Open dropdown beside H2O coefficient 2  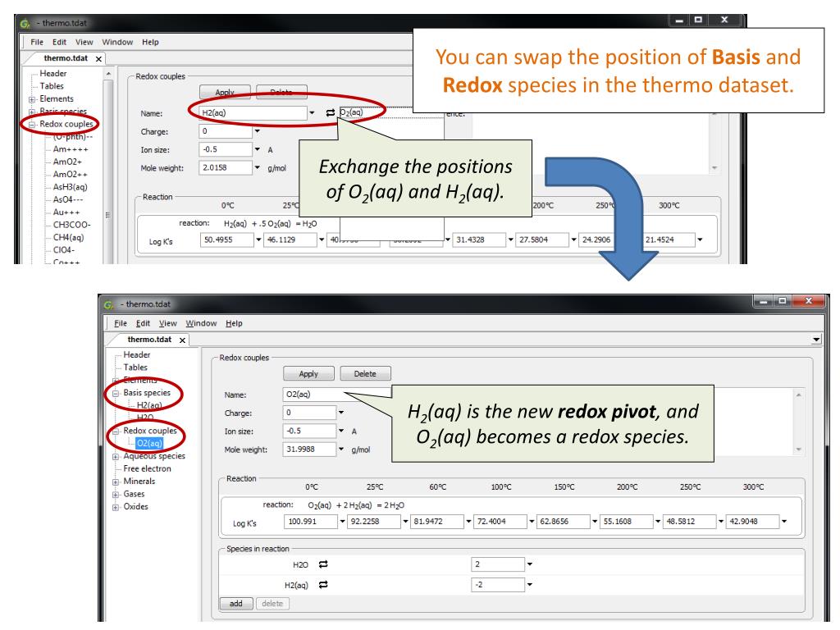(529, 564)
